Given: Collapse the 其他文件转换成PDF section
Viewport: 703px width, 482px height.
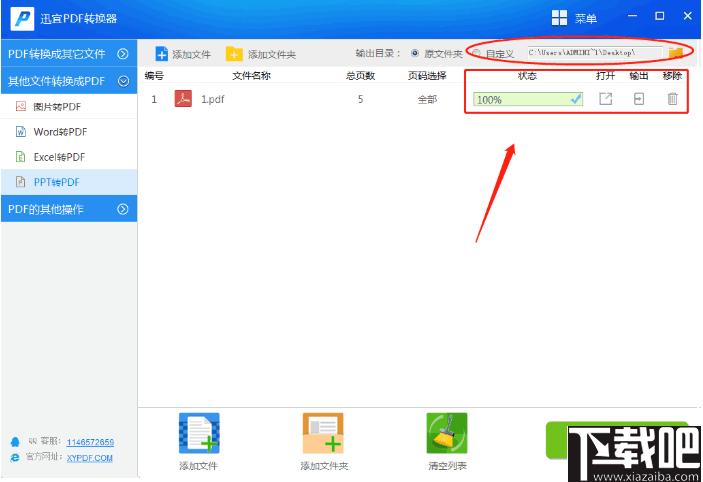Looking at the screenshot, I should 69,81.
